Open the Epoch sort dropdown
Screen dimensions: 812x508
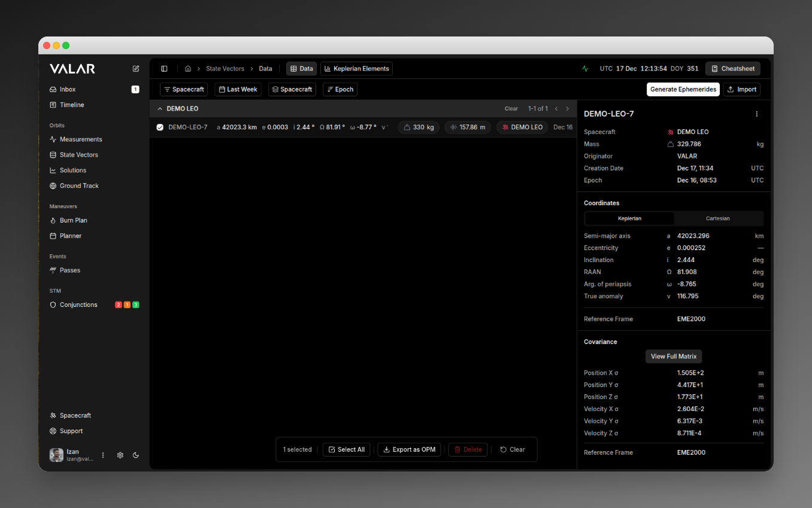pyautogui.click(x=340, y=89)
